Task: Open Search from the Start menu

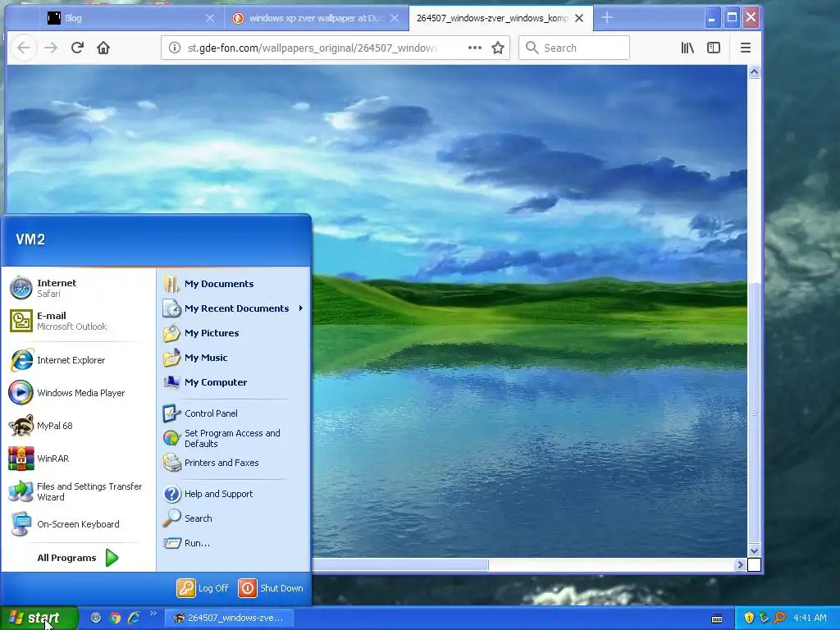Action: 234,518
